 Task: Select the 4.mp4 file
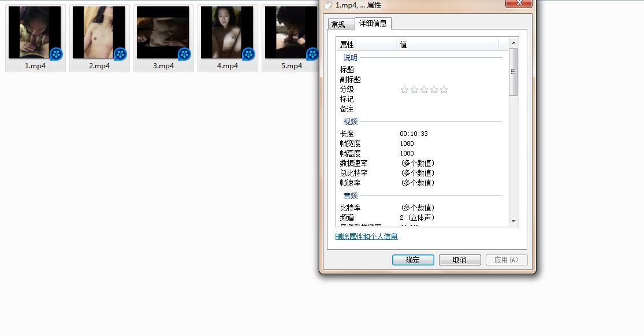(x=228, y=38)
